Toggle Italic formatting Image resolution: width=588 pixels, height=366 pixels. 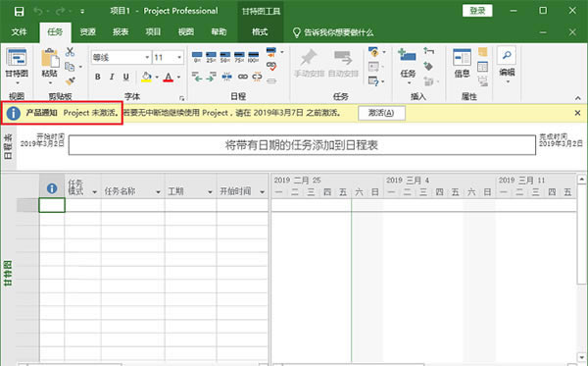[x=112, y=77]
